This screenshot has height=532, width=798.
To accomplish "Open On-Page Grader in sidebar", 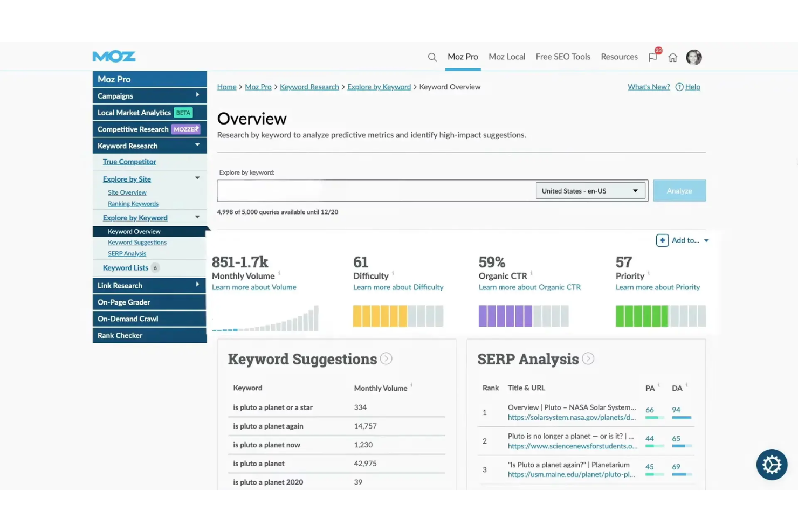I will click(150, 302).
